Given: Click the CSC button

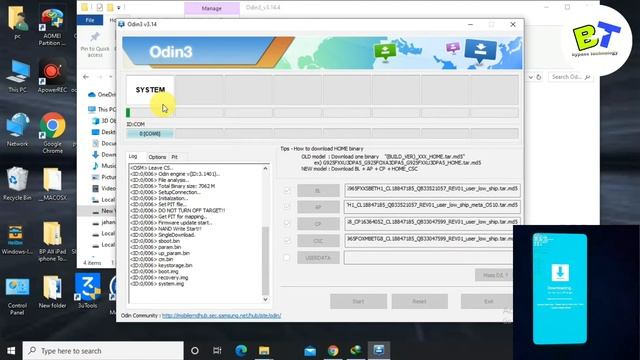Looking at the screenshot, I should [x=318, y=241].
